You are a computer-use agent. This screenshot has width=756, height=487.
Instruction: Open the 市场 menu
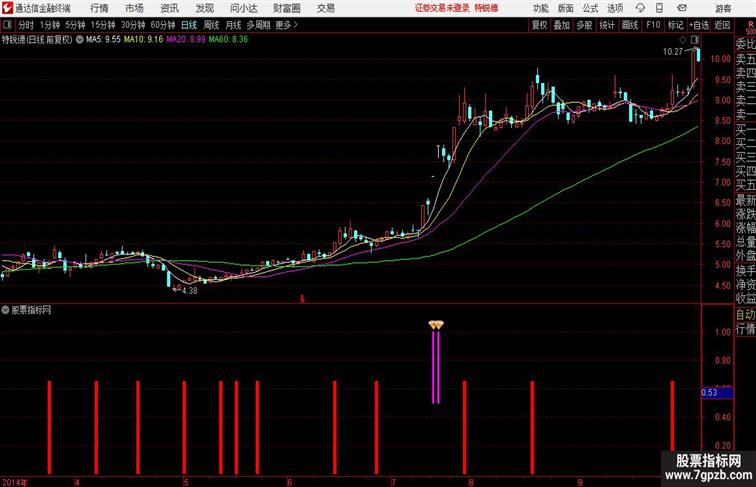point(134,8)
